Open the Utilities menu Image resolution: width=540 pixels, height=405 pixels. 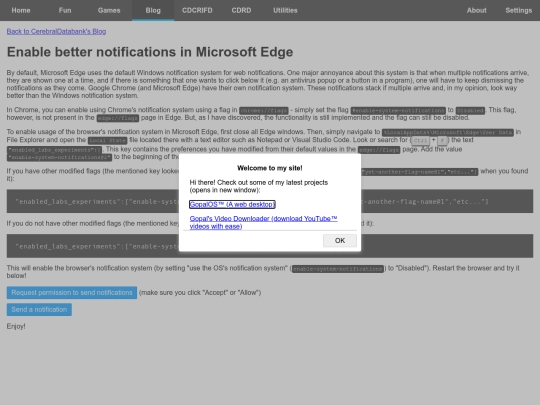click(285, 10)
